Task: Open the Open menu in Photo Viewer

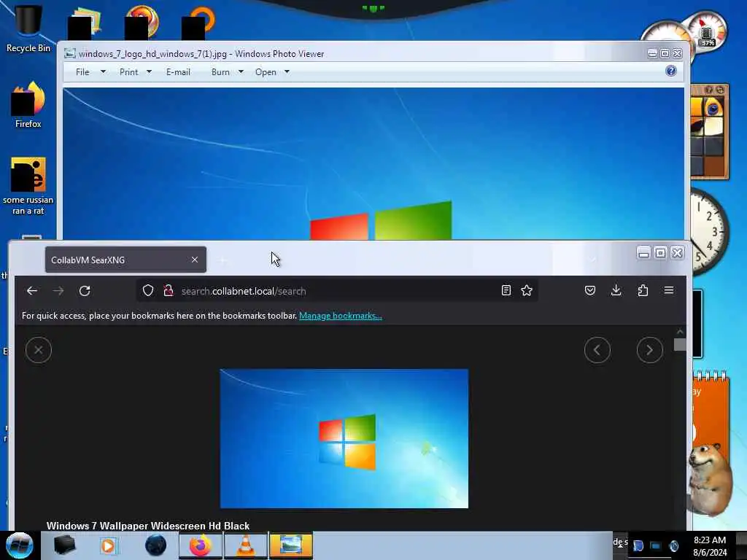Action: [266, 72]
